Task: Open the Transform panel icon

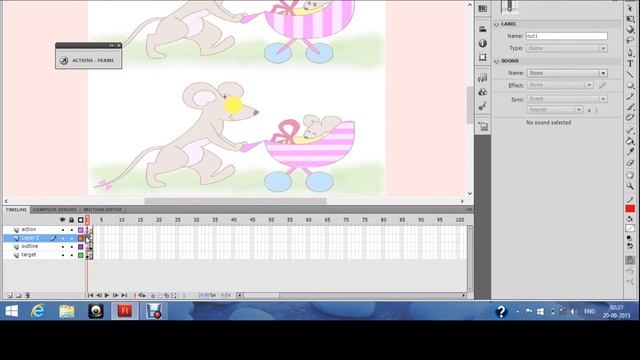Action: [x=482, y=57]
